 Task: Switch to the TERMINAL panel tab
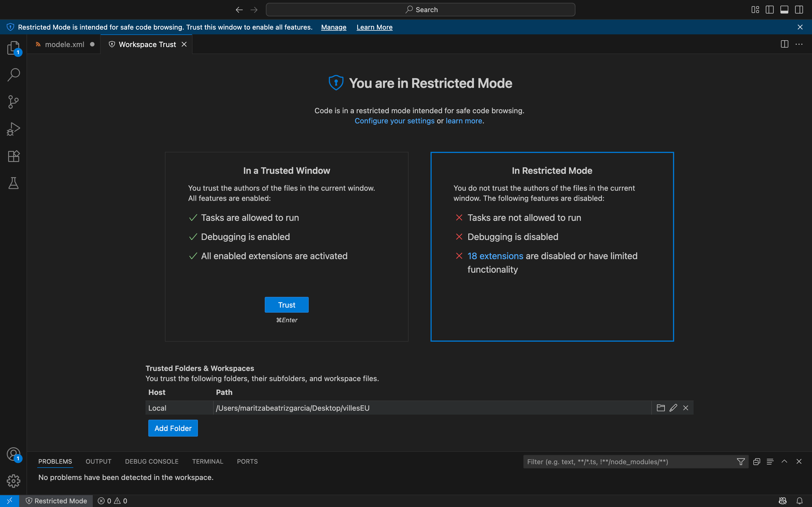click(x=207, y=461)
